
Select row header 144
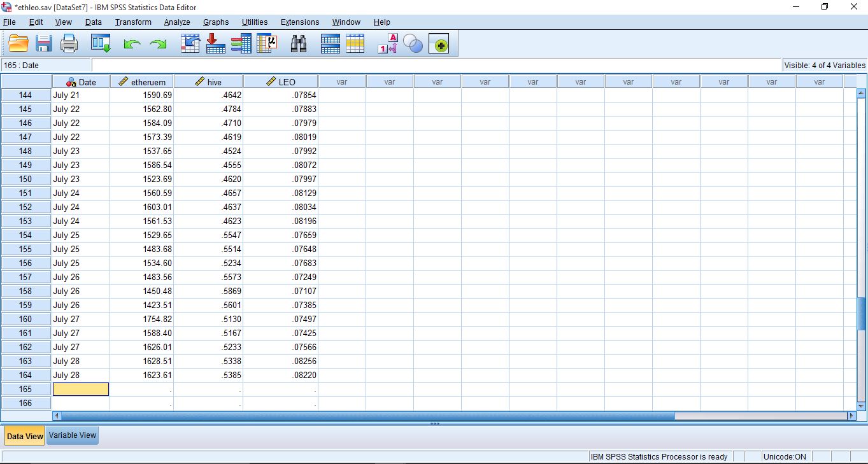pyautogui.click(x=26, y=95)
